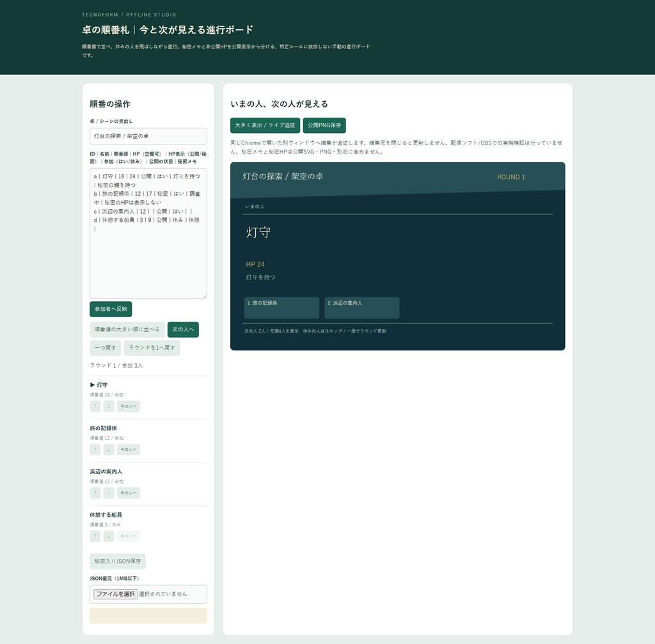Go back one with 一つ戻す
Viewport: 655px width, 644px height.
coord(106,348)
